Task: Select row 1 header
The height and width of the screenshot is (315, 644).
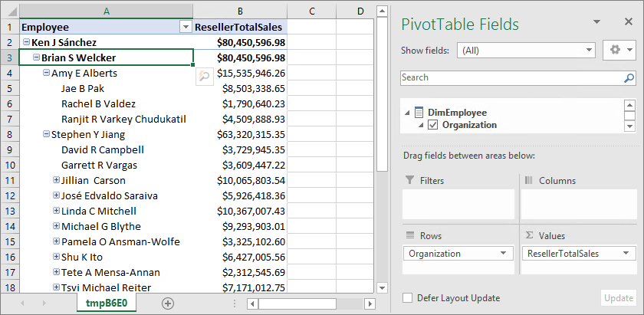Action: tap(10, 27)
